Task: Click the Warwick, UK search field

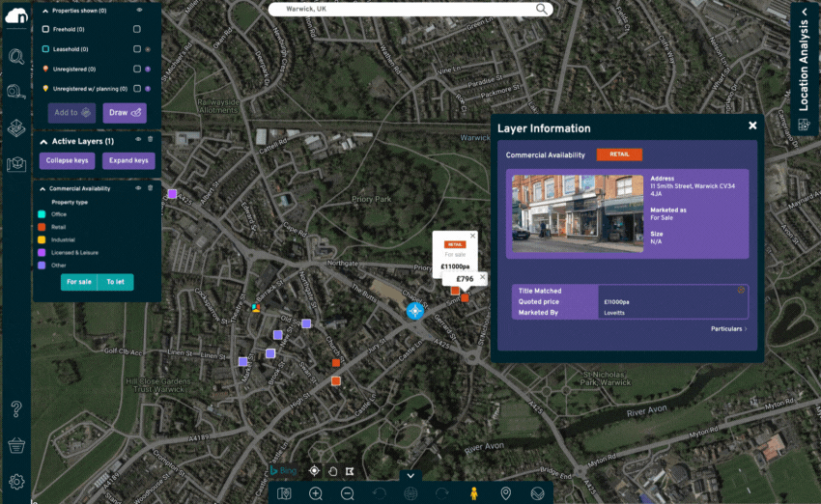Action: pyautogui.click(x=410, y=9)
